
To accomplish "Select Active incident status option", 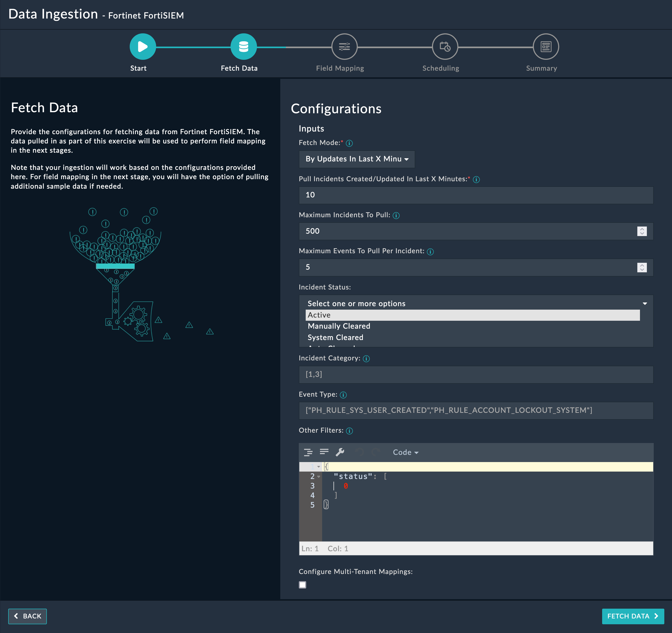I will click(319, 315).
